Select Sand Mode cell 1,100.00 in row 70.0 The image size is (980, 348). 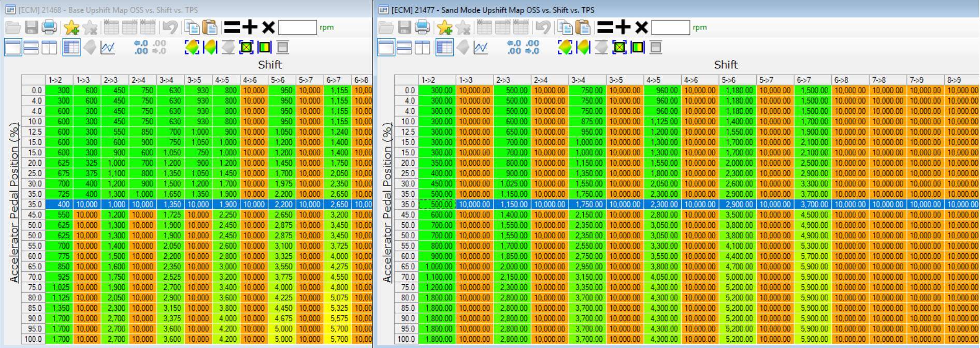(437, 277)
